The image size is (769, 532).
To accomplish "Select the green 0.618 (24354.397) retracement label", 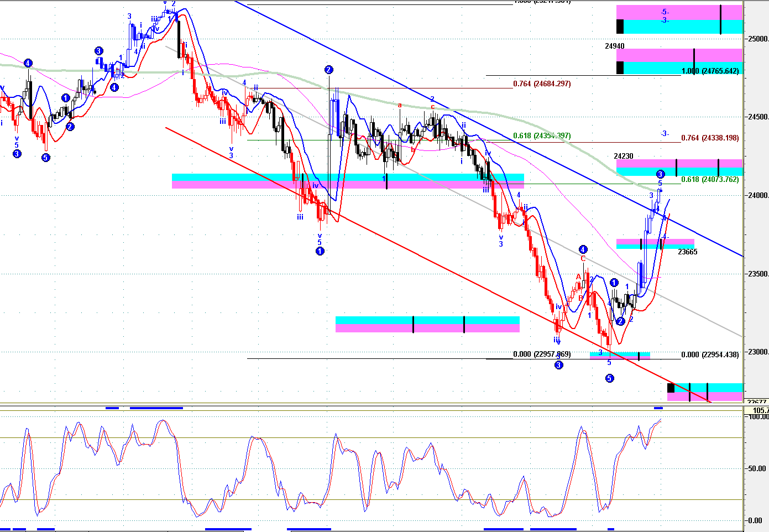I will 542,136.
